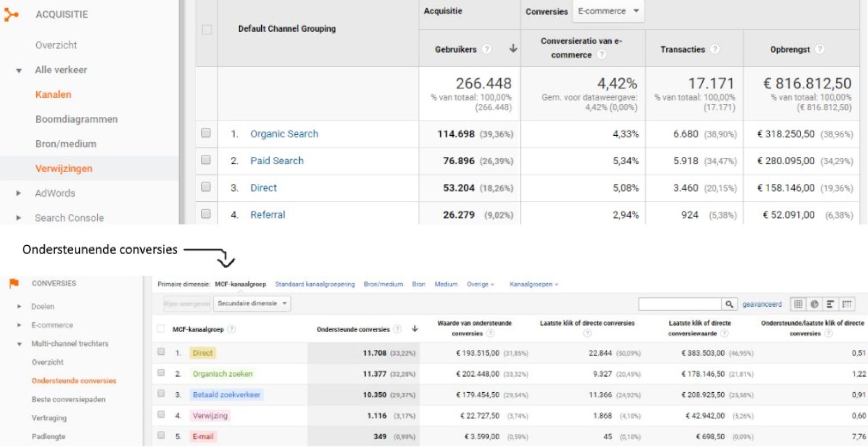
Task: Click the geavanceerd filter link
Action: (762, 305)
